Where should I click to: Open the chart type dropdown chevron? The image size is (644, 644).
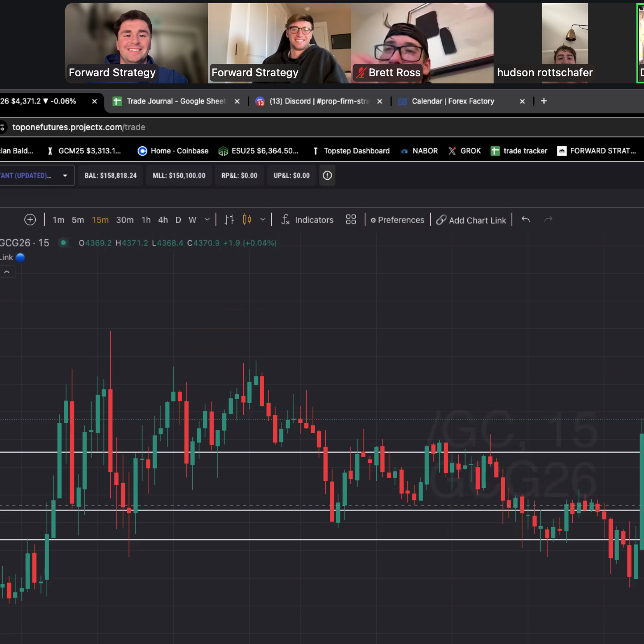point(262,219)
